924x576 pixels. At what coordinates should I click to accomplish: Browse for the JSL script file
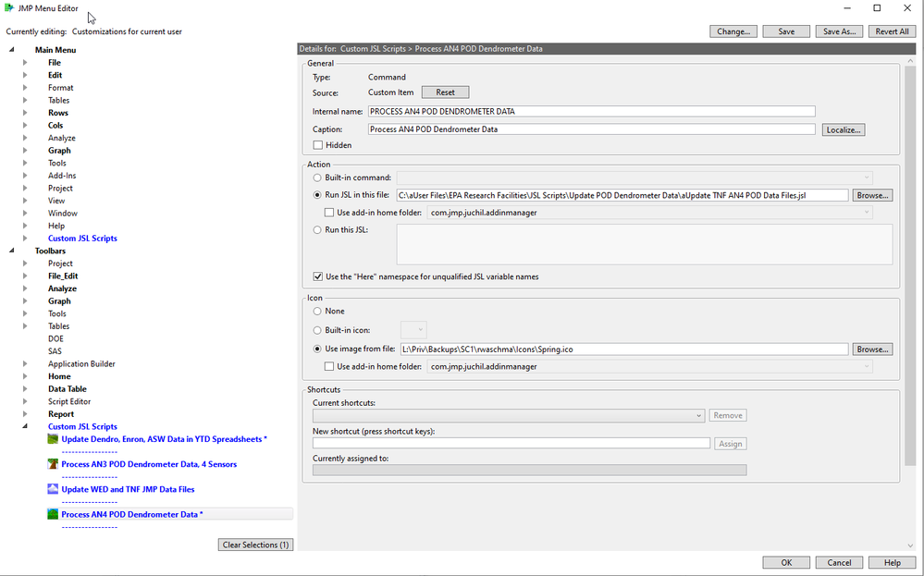(x=873, y=195)
